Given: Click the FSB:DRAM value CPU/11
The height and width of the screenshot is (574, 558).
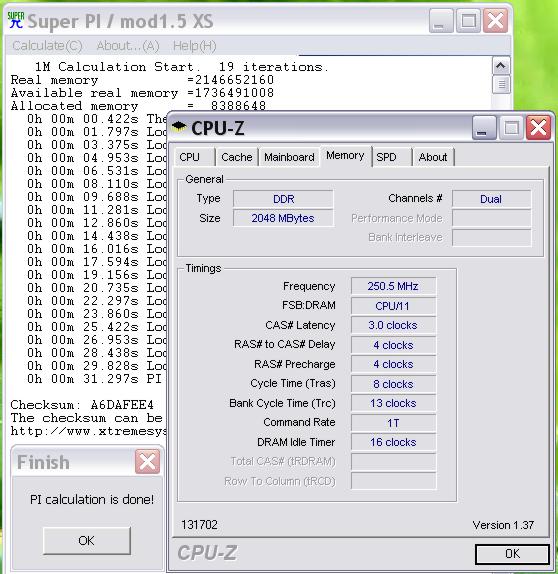Looking at the screenshot, I should [393, 306].
